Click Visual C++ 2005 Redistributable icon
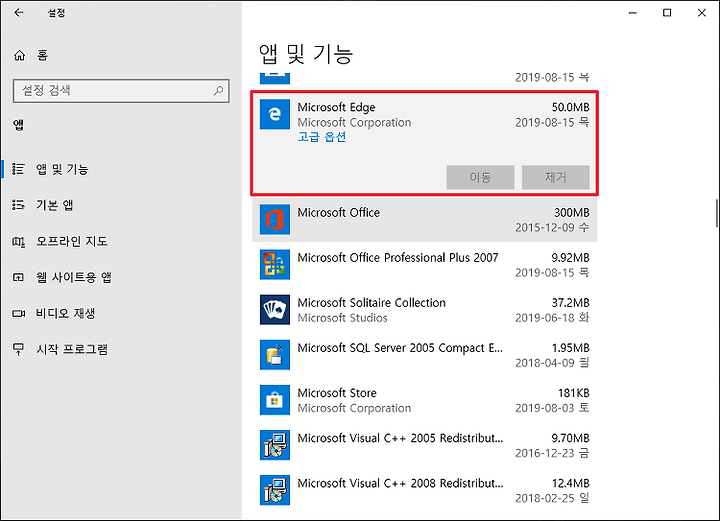Screen dimensions: 720x521 click(x=275, y=445)
